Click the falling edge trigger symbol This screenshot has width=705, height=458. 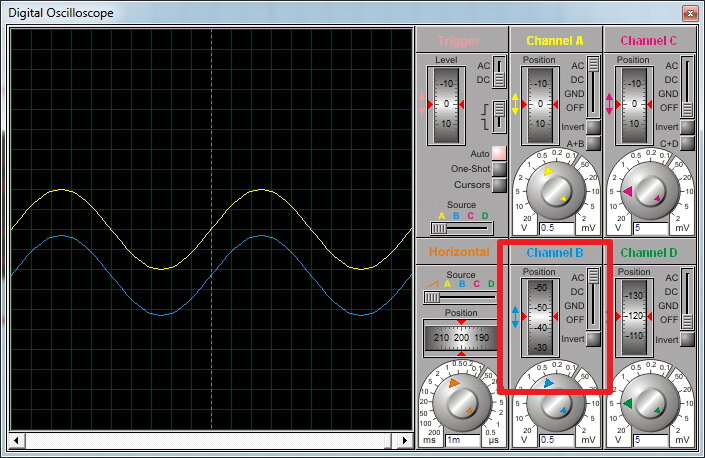485,123
